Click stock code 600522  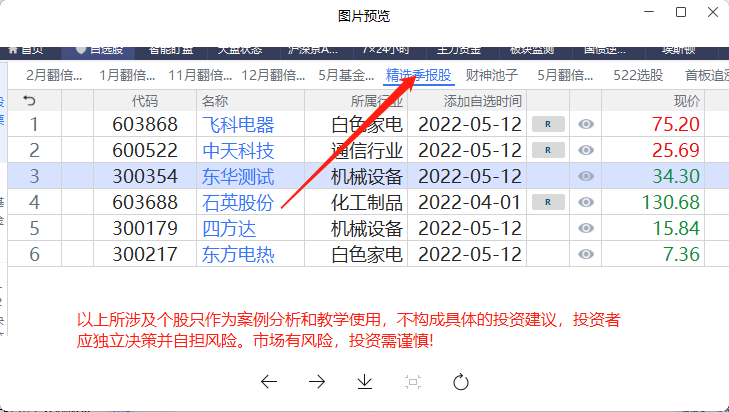click(x=145, y=151)
